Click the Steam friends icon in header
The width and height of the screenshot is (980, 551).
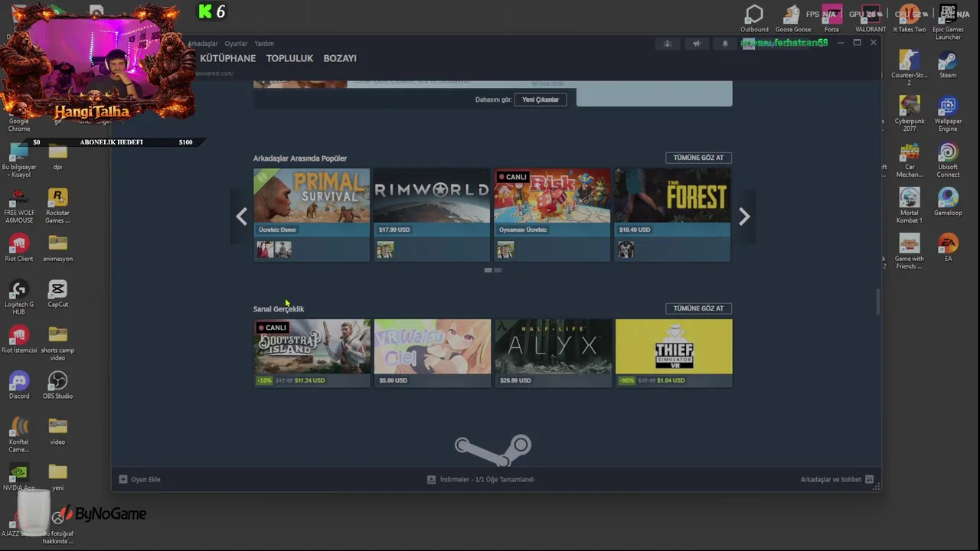pyautogui.click(x=668, y=44)
